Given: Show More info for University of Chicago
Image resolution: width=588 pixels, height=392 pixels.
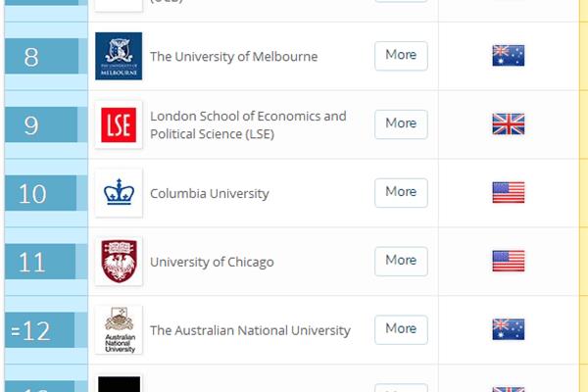Looking at the screenshot, I should [401, 261].
